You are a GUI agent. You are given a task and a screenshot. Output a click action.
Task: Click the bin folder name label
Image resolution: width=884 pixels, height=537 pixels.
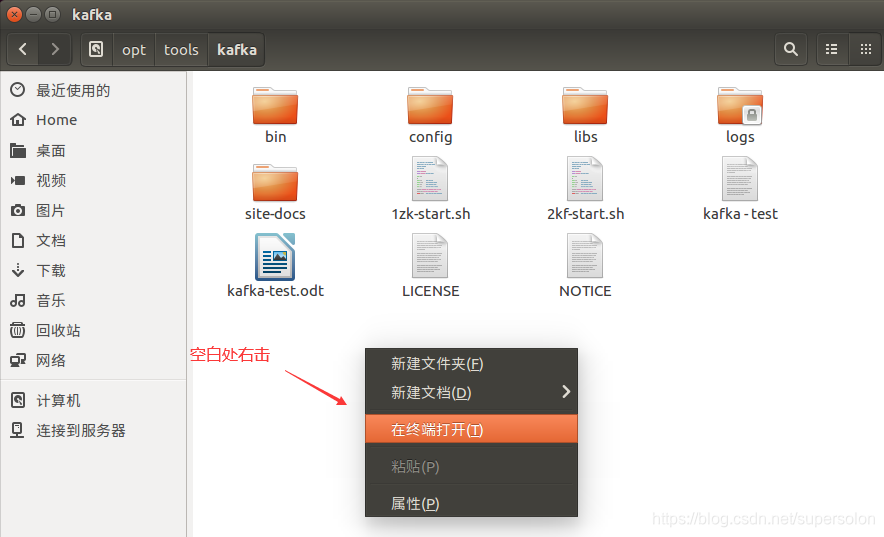click(x=276, y=137)
